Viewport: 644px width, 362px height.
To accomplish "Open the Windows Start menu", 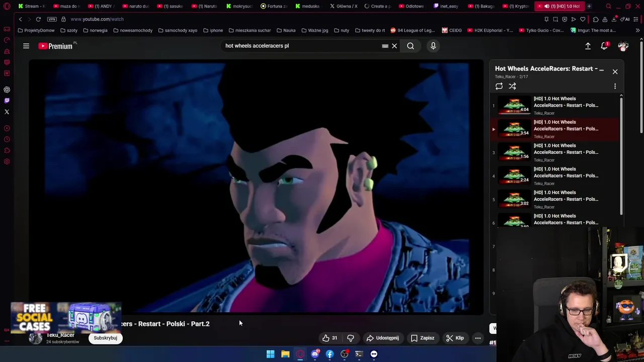I will [x=270, y=354].
